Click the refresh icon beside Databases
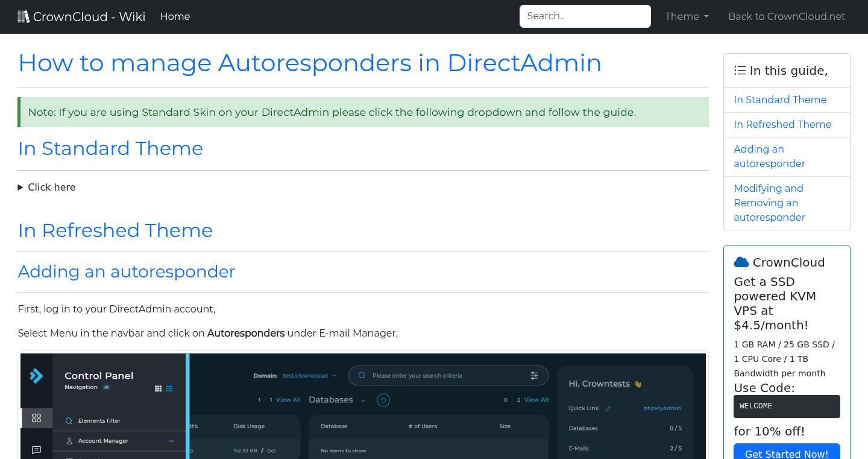 (x=383, y=400)
